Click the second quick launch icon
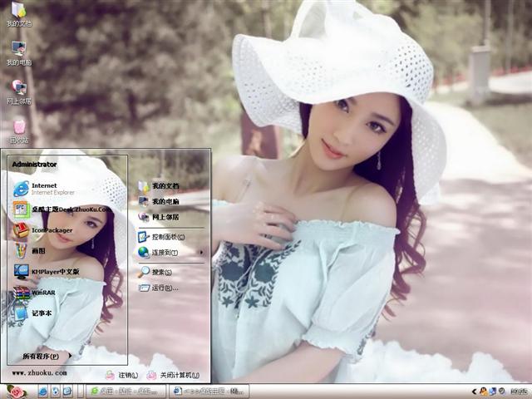Screen dimensions: 532x399 pyautogui.click(x=56, y=392)
